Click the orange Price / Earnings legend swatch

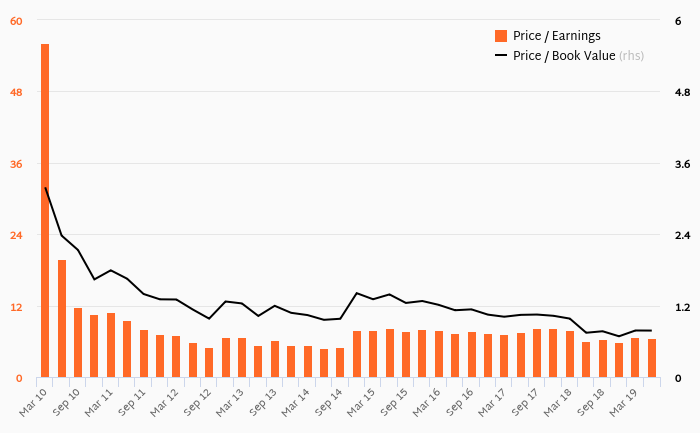pyautogui.click(x=501, y=36)
